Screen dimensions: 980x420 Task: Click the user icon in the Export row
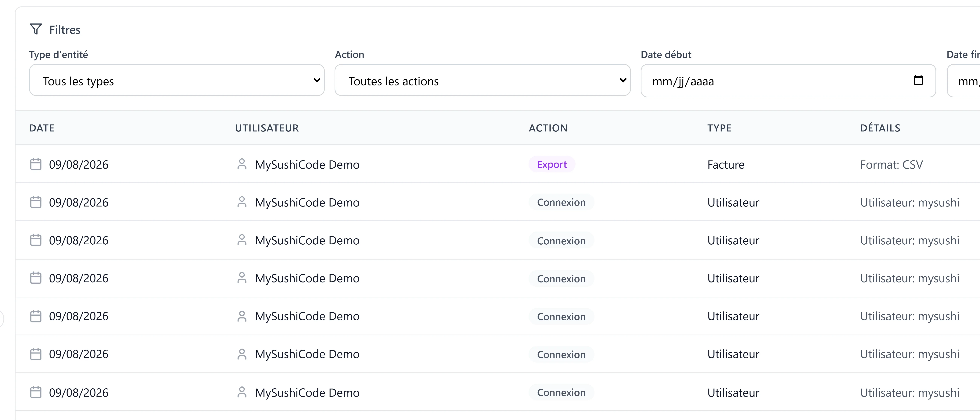(242, 164)
